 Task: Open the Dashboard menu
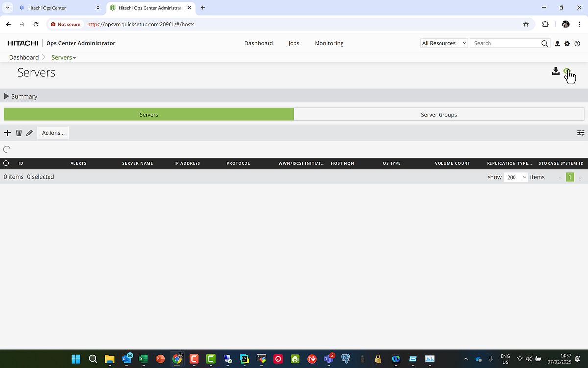(259, 43)
